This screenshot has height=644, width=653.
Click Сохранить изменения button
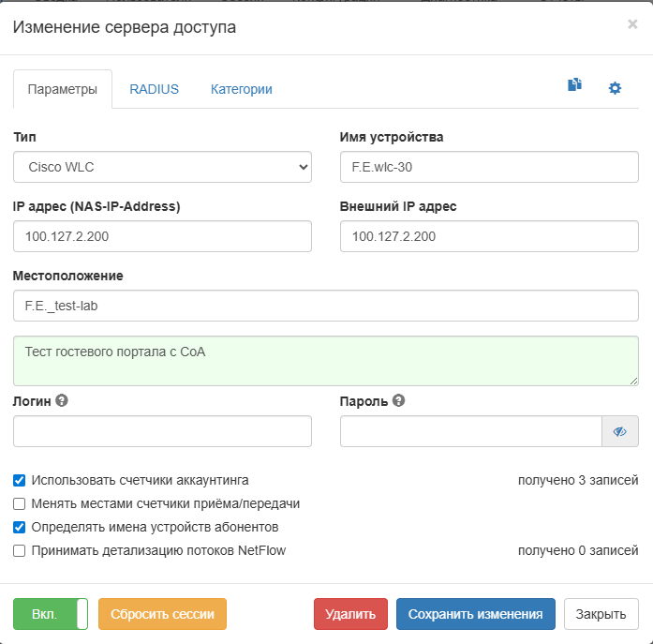point(475,615)
